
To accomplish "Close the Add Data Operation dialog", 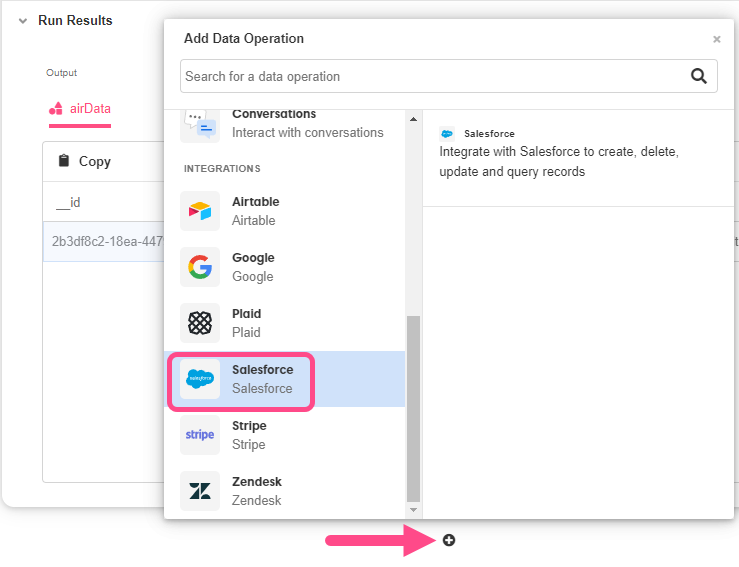I will [716, 39].
